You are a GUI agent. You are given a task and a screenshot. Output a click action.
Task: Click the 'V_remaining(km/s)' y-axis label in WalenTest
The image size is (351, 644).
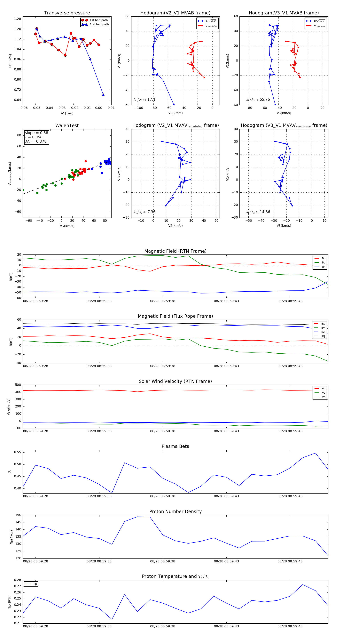coord(10,173)
